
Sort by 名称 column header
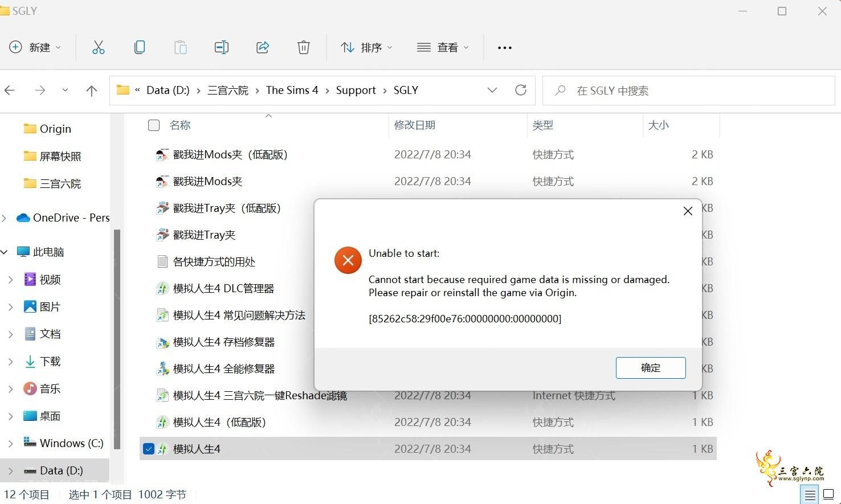click(180, 125)
